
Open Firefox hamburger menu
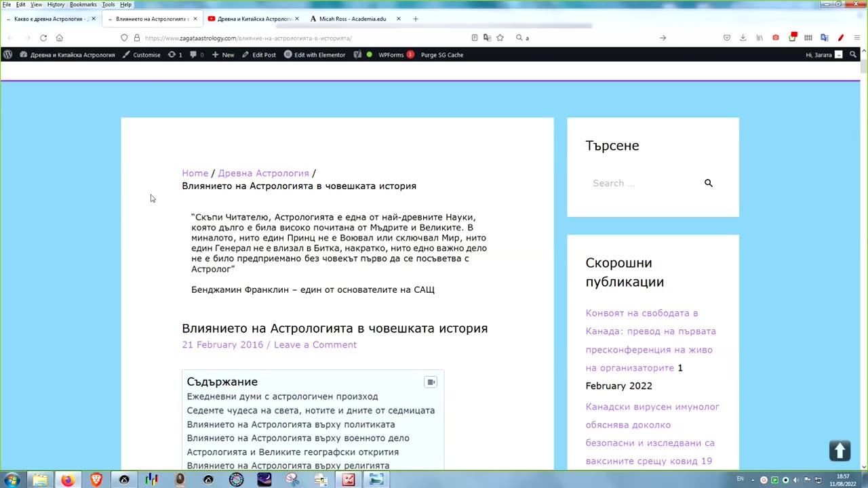click(857, 38)
